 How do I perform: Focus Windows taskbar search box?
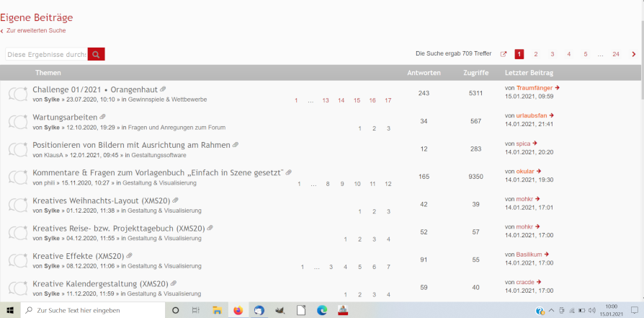(x=92, y=310)
